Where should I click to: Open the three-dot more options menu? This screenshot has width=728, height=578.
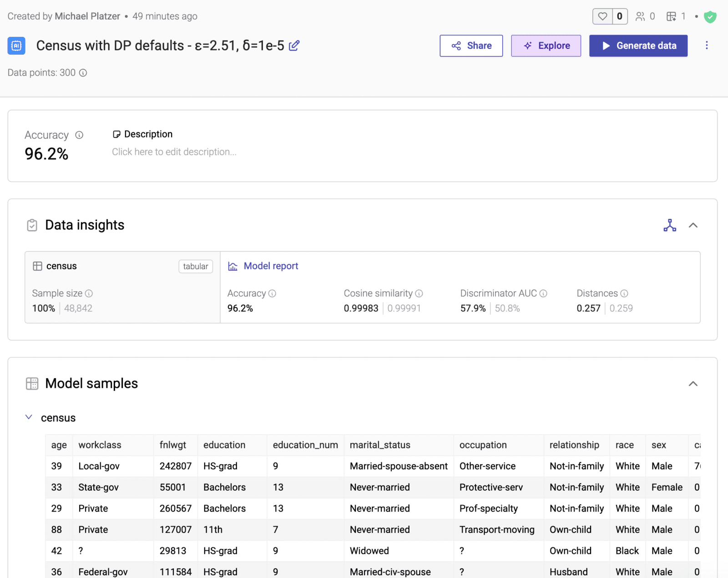pyautogui.click(x=707, y=46)
